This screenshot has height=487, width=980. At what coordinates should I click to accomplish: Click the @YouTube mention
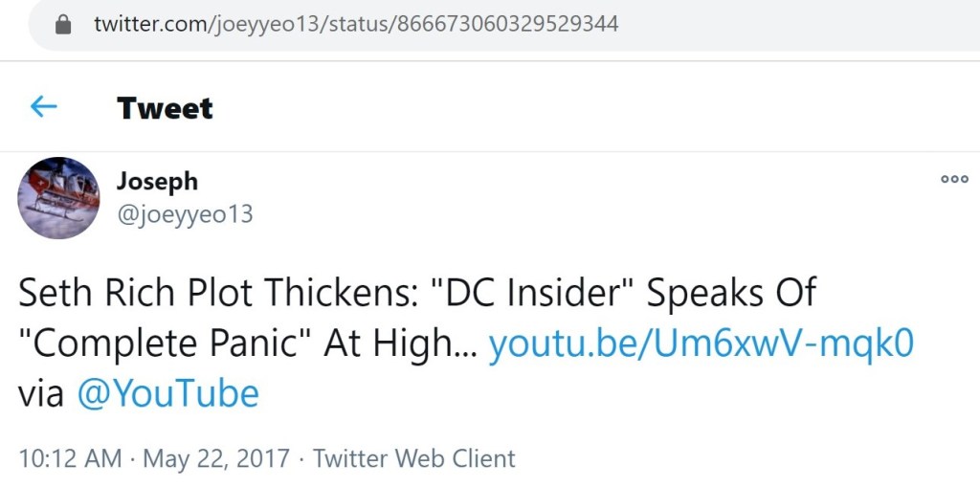167,393
